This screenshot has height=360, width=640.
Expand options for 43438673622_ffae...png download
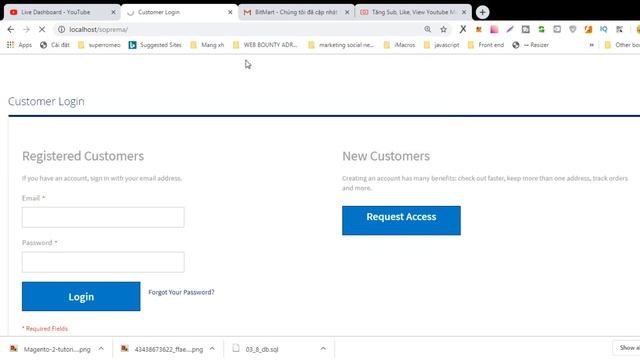(212, 349)
